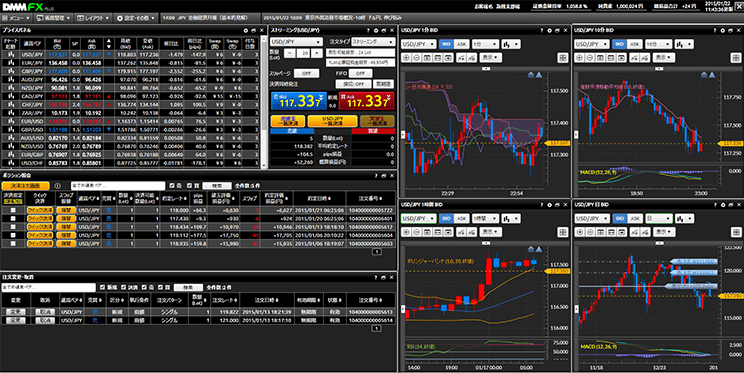Viewport: 744px width, 373px height.
Task: Toggle FIFO OFF switch in streaming panel
Action: (361, 74)
